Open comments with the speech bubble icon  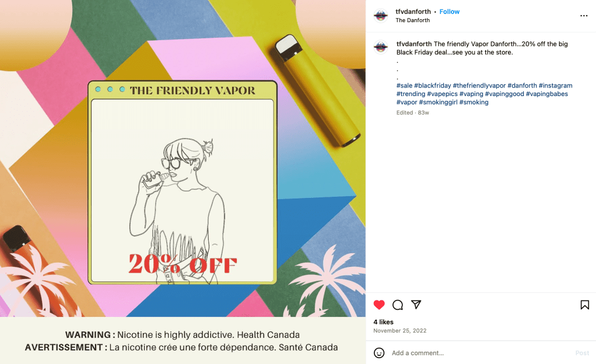pyautogui.click(x=398, y=305)
